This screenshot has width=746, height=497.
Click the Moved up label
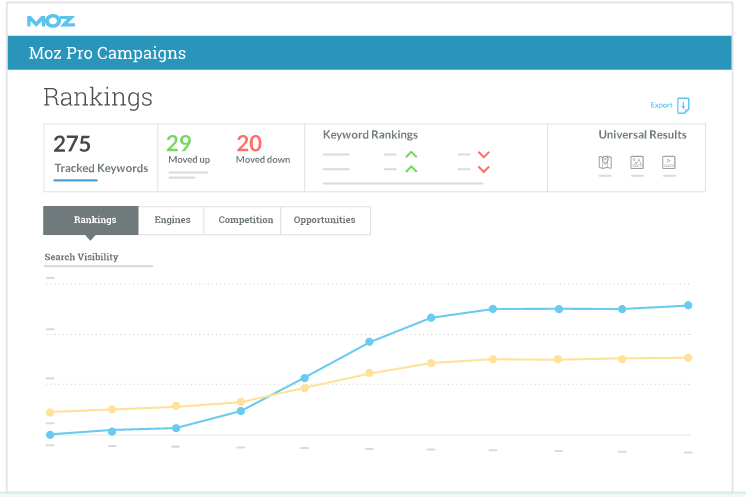189,160
